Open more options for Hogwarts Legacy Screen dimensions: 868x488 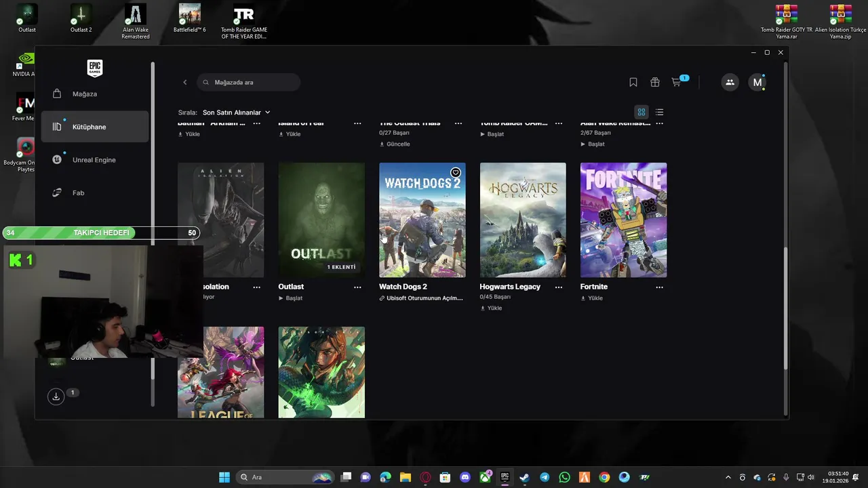pos(559,287)
